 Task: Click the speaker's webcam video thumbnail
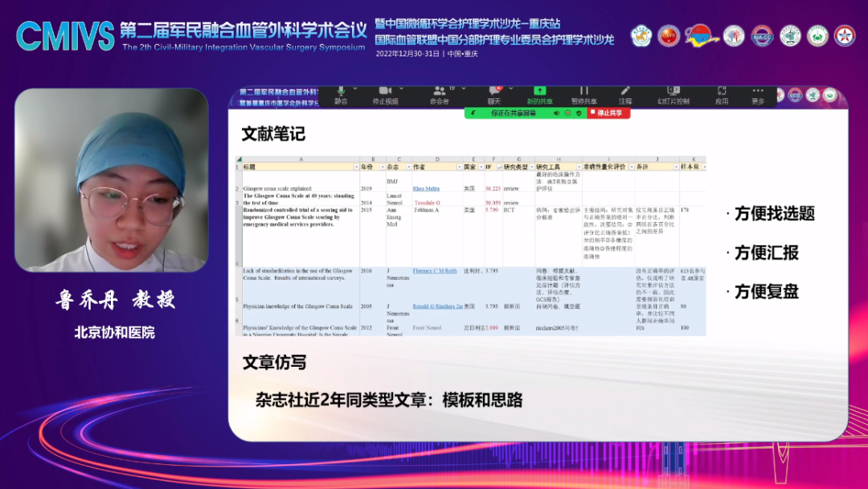click(112, 180)
